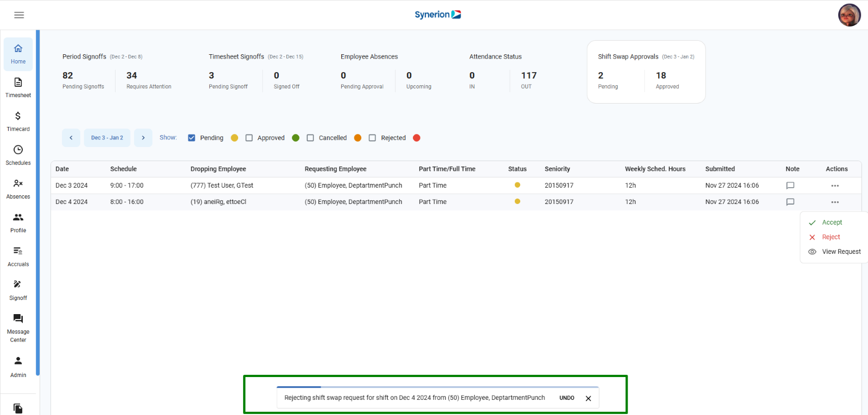868x415 pixels.
Task: Uncheck the Pending filter checkbox
Action: point(192,138)
